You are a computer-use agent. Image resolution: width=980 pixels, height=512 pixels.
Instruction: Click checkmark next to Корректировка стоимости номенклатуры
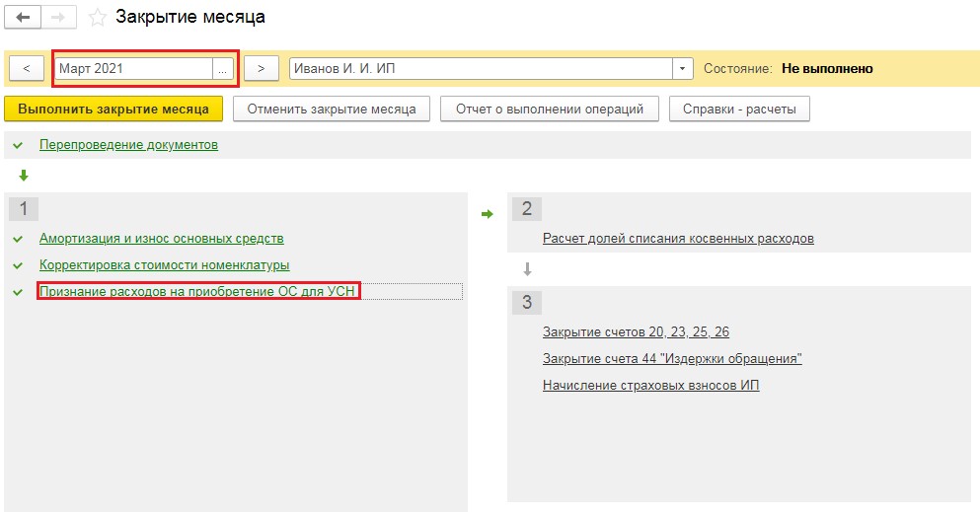coord(18,265)
